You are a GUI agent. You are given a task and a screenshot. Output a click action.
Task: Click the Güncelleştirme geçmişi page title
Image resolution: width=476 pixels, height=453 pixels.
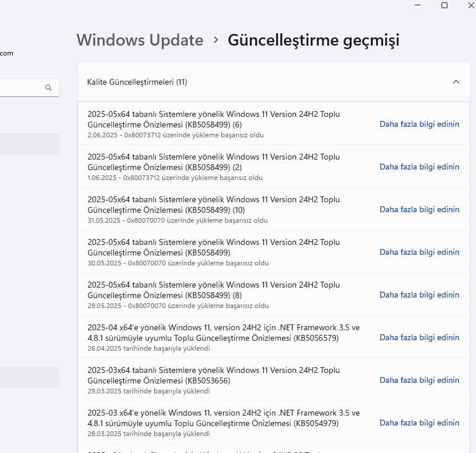click(x=314, y=40)
